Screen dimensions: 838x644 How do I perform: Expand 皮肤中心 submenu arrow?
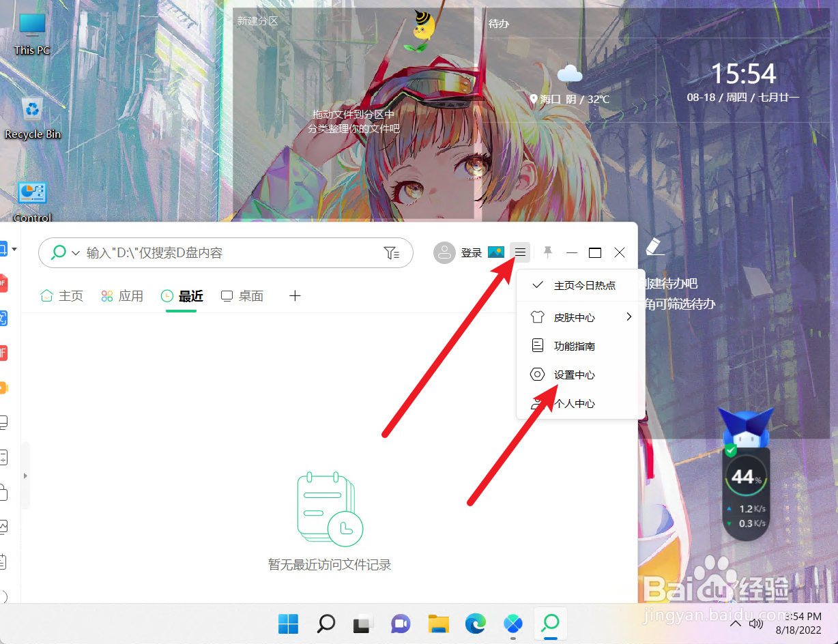628,317
